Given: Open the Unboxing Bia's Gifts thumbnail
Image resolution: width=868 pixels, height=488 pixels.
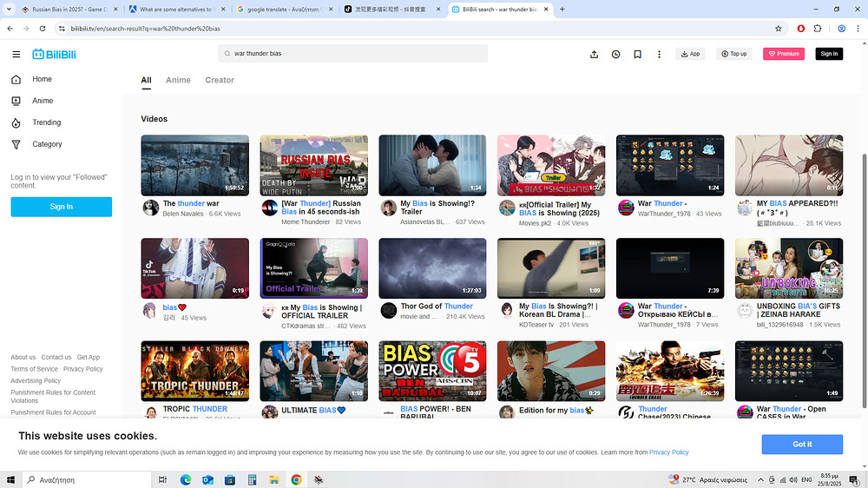Looking at the screenshot, I should [789, 268].
